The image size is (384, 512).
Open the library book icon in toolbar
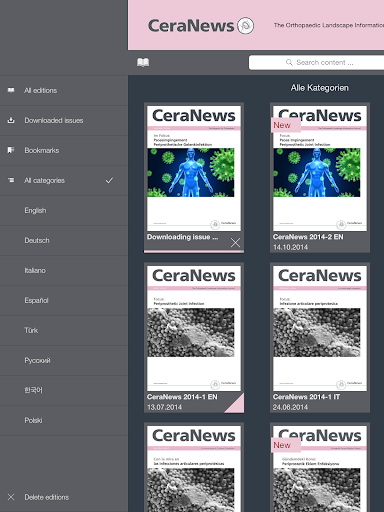143,62
